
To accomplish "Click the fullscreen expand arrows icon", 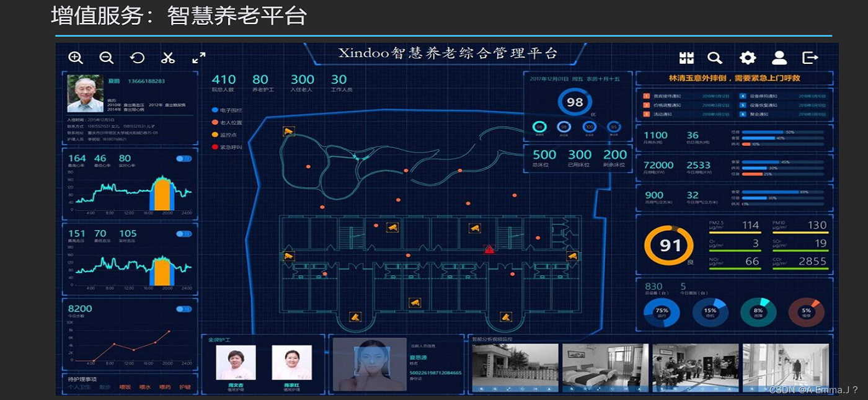I will click(x=198, y=58).
